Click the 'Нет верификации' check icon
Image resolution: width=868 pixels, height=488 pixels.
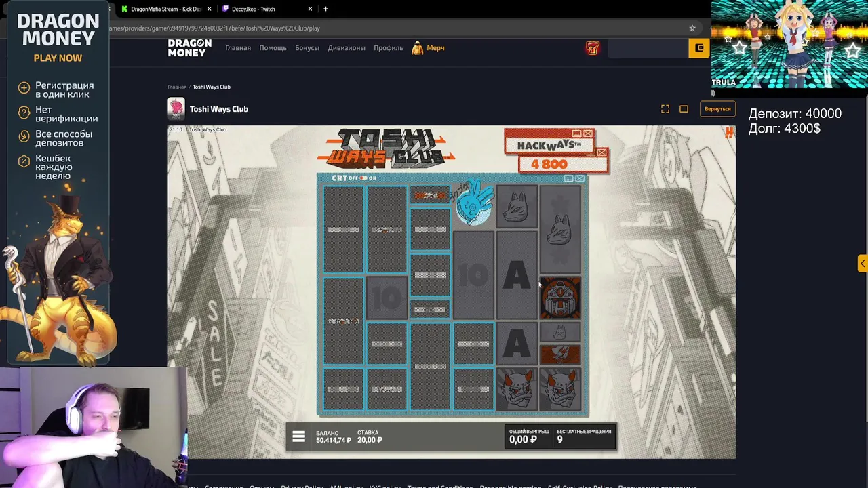point(24,112)
